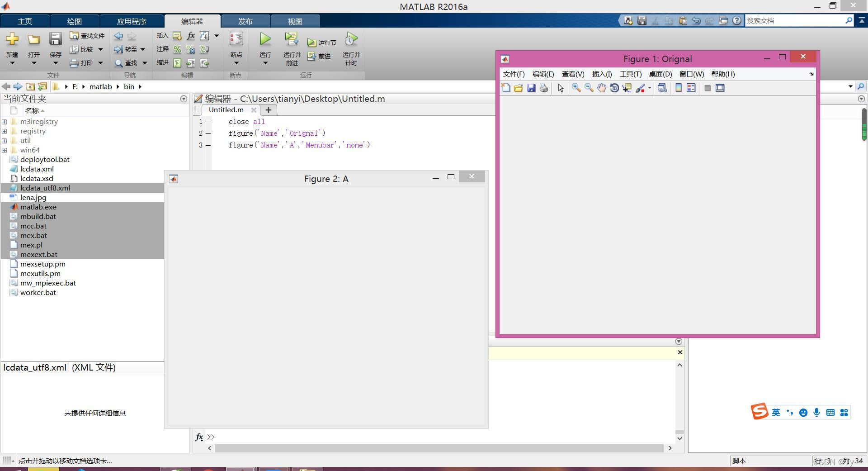The width and height of the screenshot is (868, 471).
Task: Click the Insert Section icon next to 插入
Action: [177, 36]
